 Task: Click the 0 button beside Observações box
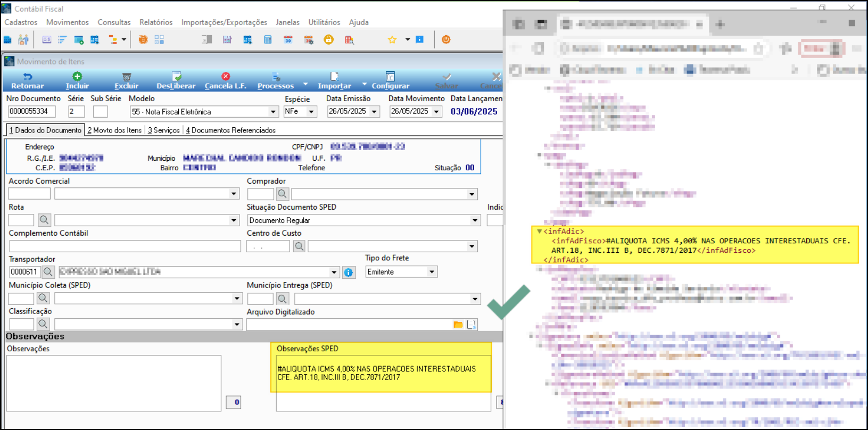pyautogui.click(x=234, y=402)
